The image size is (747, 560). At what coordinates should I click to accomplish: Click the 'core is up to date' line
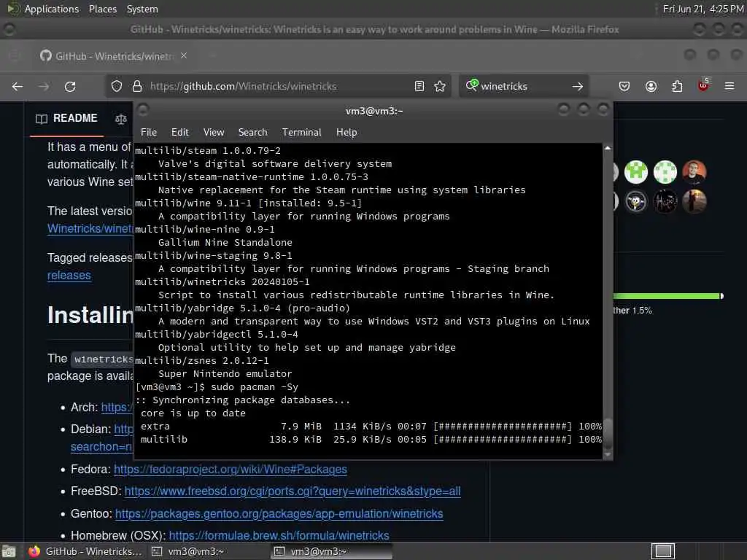click(193, 413)
